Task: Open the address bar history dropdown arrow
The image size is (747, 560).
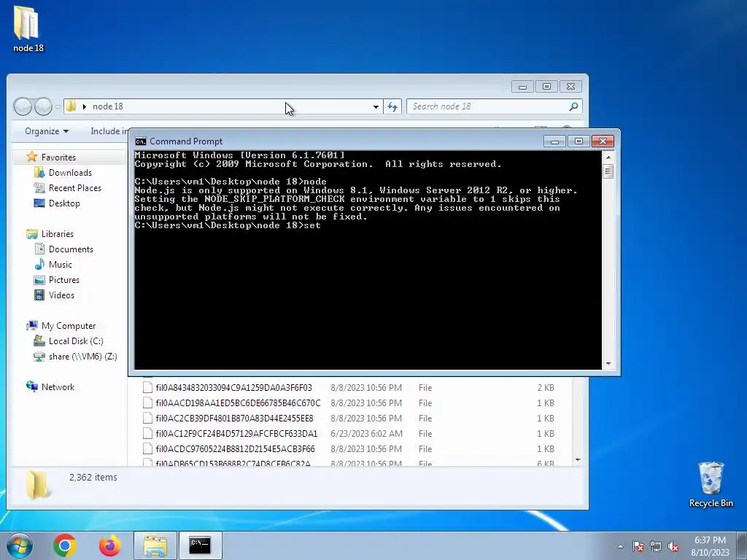Action: (x=376, y=106)
